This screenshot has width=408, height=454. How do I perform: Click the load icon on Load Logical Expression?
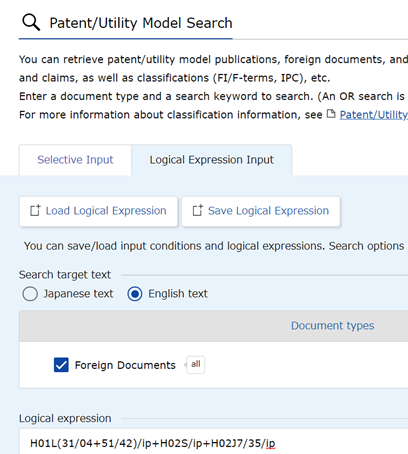(35, 211)
